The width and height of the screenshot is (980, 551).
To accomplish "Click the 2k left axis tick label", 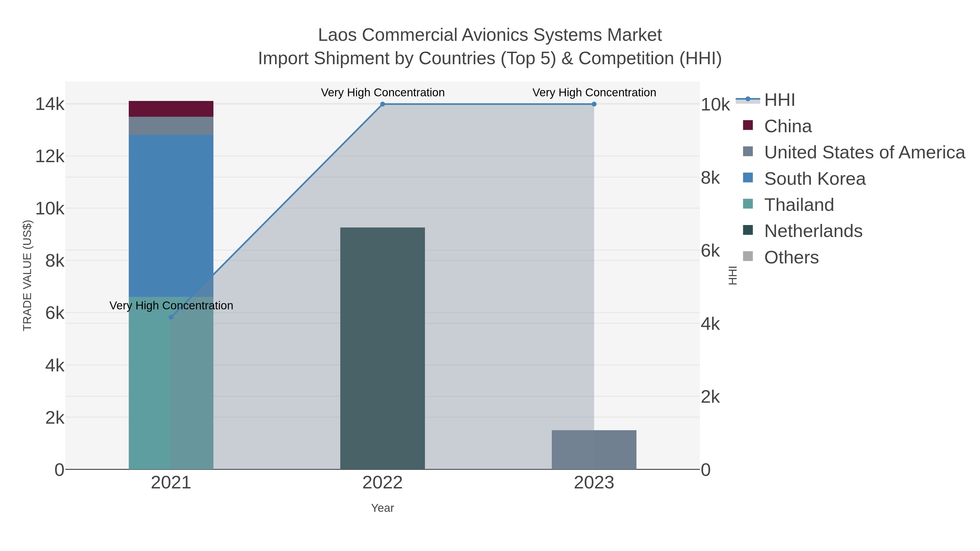I will coord(55,418).
